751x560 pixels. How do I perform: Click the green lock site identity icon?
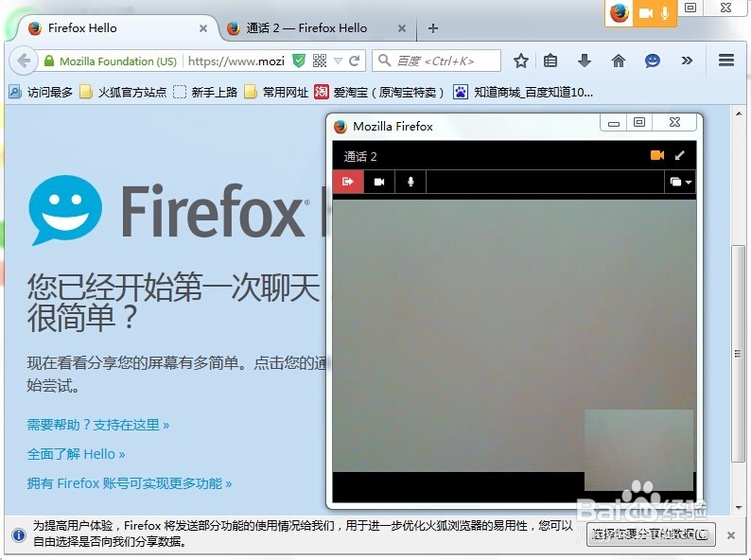coord(49,61)
